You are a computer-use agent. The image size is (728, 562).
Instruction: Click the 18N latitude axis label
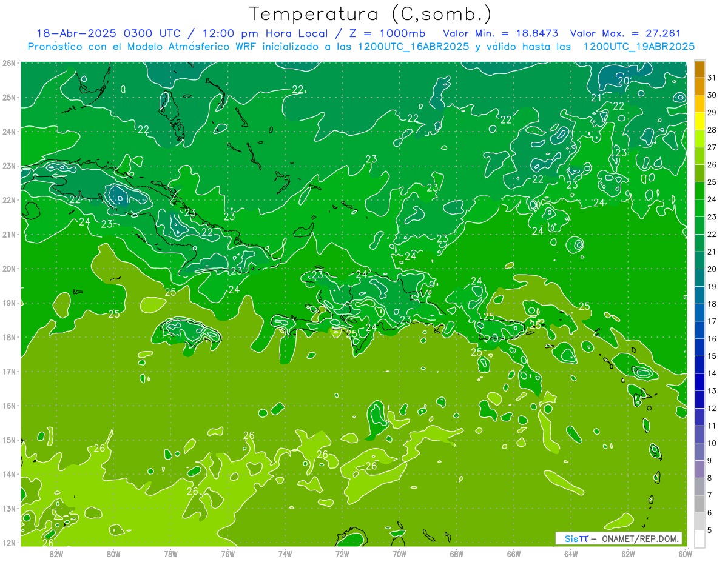pyautogui.click(x=9, y=337)
